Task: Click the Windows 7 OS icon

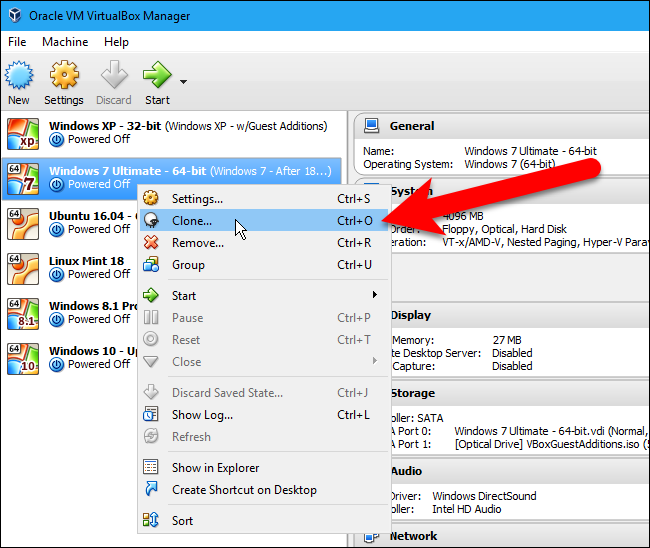Action: pyautogui.click(x=23, y=179)
